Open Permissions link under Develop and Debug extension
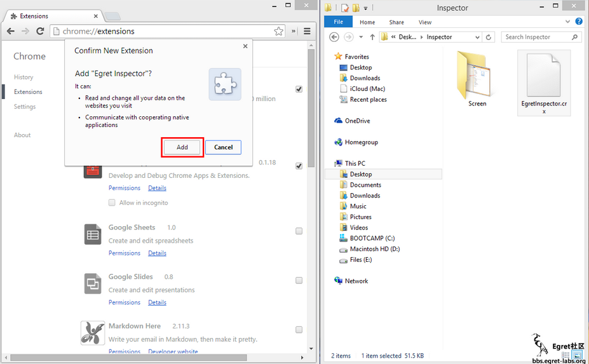 (125, 188)
